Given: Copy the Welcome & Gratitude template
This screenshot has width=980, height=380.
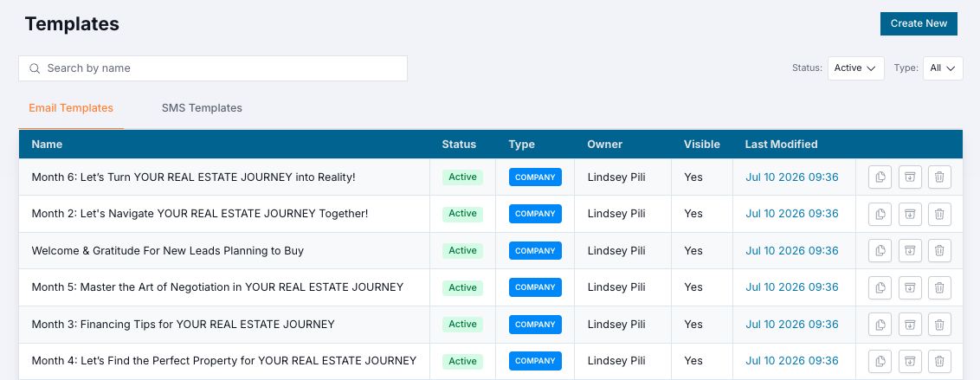Looking at the screenshot, I should click(x=880, y=251).
